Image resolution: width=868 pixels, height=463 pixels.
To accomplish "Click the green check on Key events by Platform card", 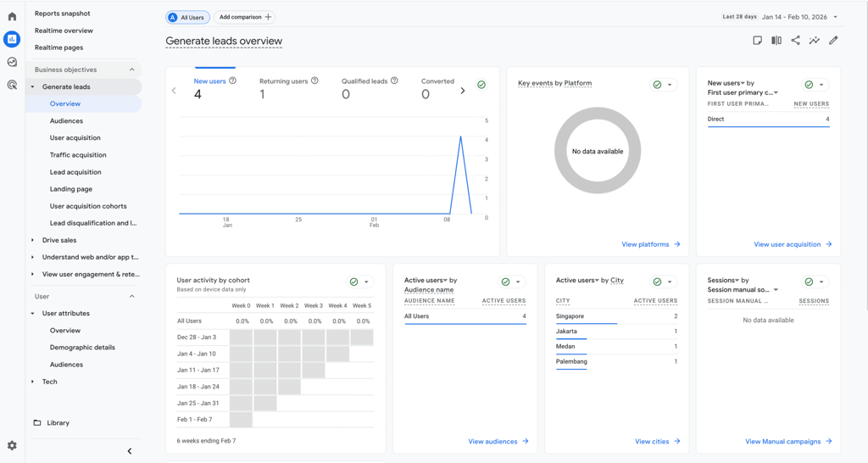I will (657, 85).
